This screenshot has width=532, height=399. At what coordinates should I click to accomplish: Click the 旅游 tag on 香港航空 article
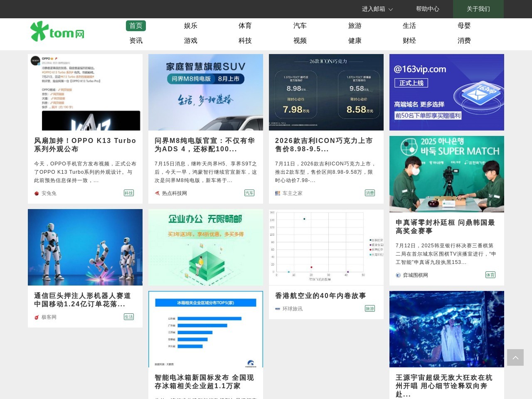(370, 308)
